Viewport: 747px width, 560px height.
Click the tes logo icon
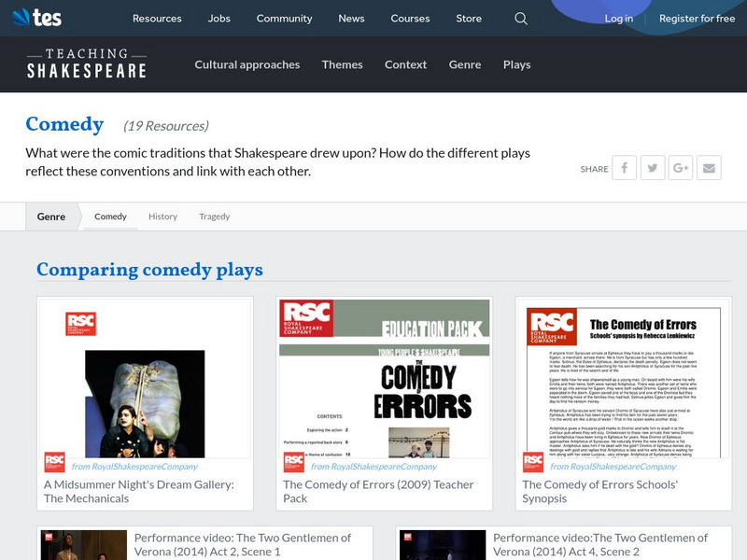[x=36, y=18]
